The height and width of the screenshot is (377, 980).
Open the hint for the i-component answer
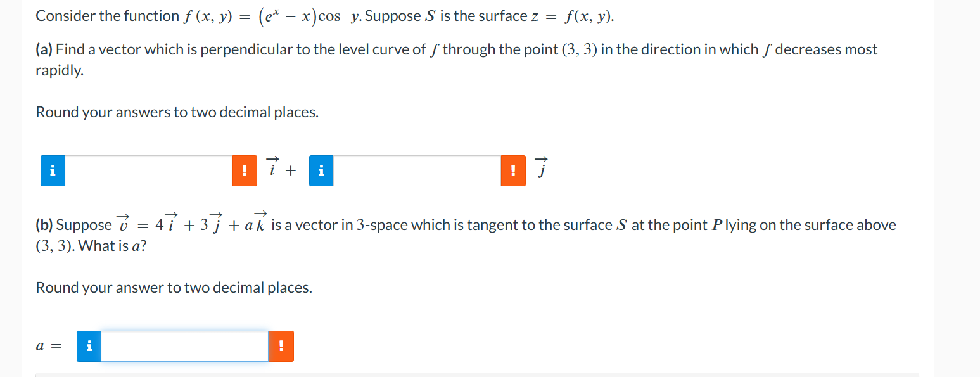click(x=52, y=170)
